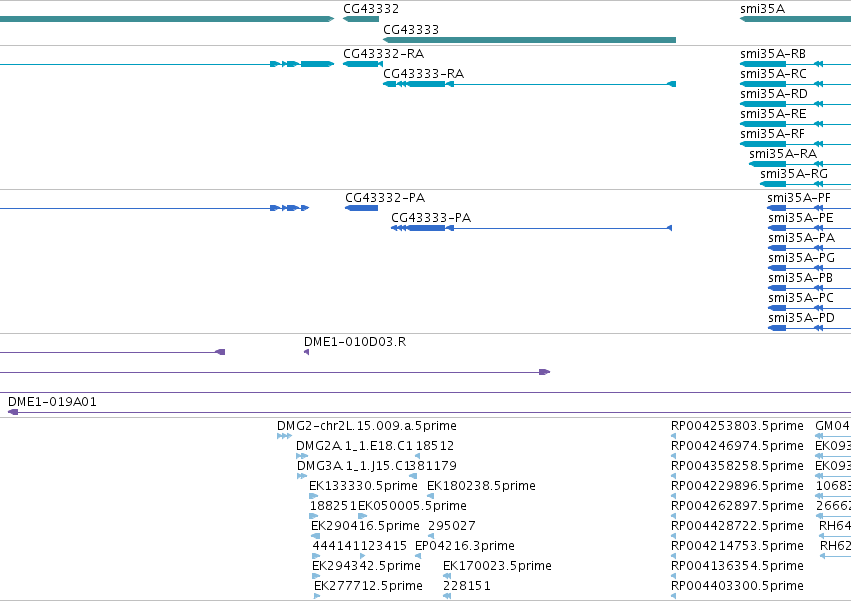
Task: Select the EP04216.3prime EST label
Action: [465, 546]
